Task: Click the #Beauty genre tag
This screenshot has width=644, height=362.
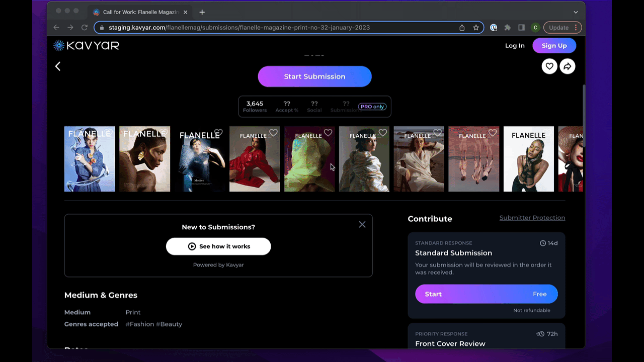Action: (x=169, y=324)
